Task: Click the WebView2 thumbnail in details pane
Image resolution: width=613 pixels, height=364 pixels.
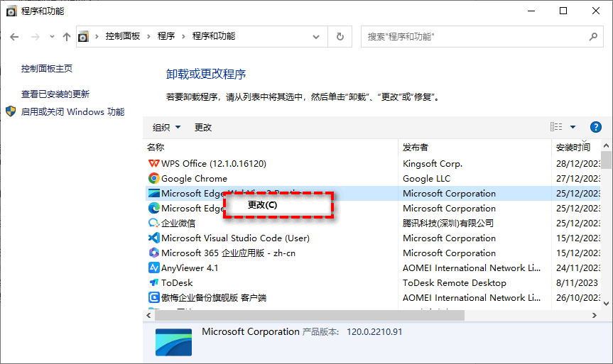Action: point(173,342)
